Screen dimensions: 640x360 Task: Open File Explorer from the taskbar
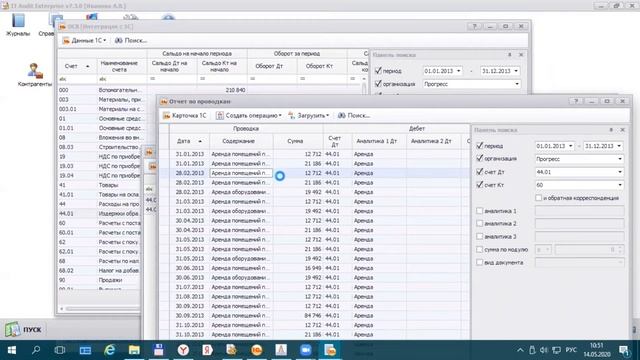click(x=134, y=350)
